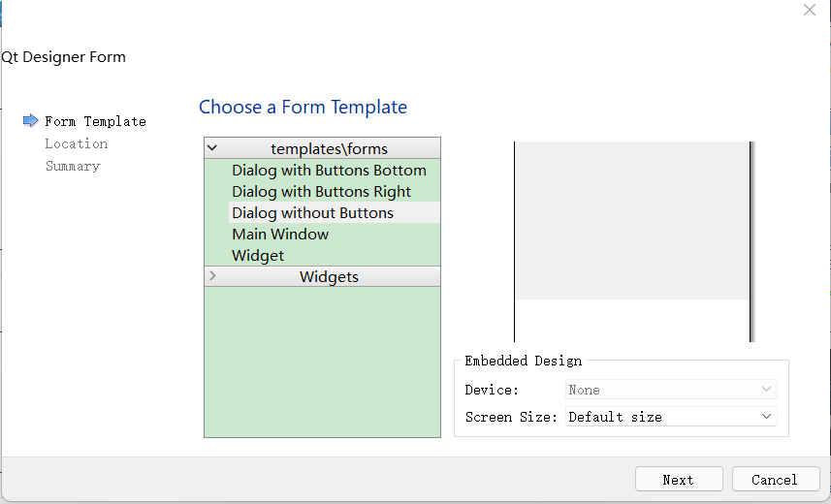The width and height of the screenshot is (831, 504).
Task: Click the Form Template wizard step
Action: pos(95,121)
